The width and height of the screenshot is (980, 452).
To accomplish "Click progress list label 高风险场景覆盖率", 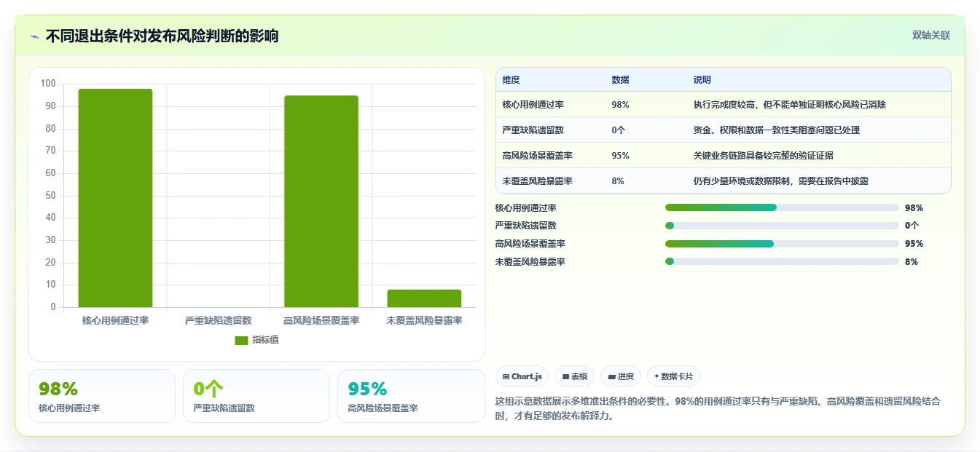I will (x=530, y=244).
